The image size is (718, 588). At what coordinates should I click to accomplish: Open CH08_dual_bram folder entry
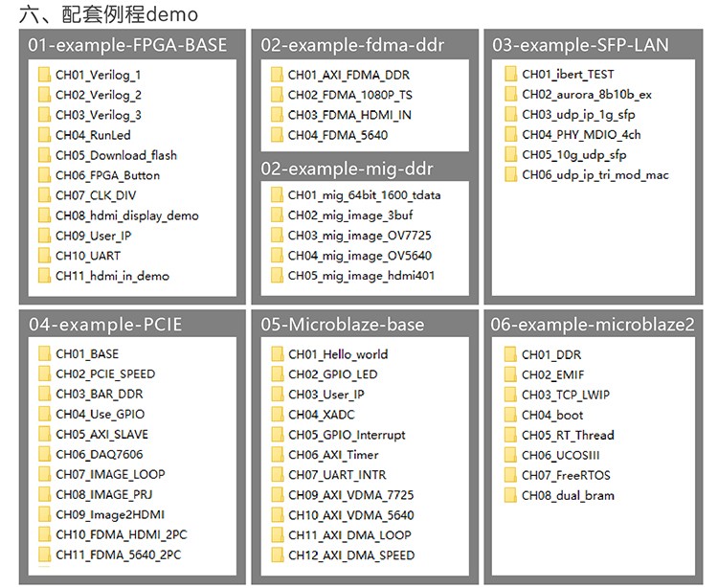[568, 495]
